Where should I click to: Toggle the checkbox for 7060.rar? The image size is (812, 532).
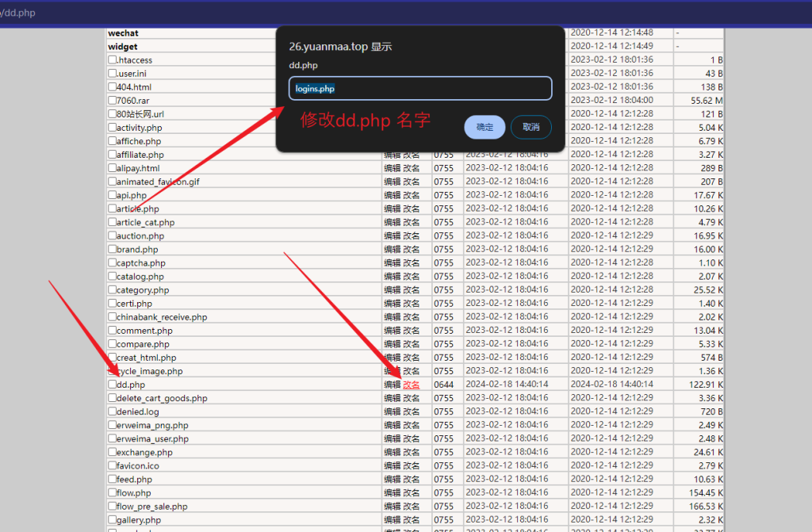112,101
